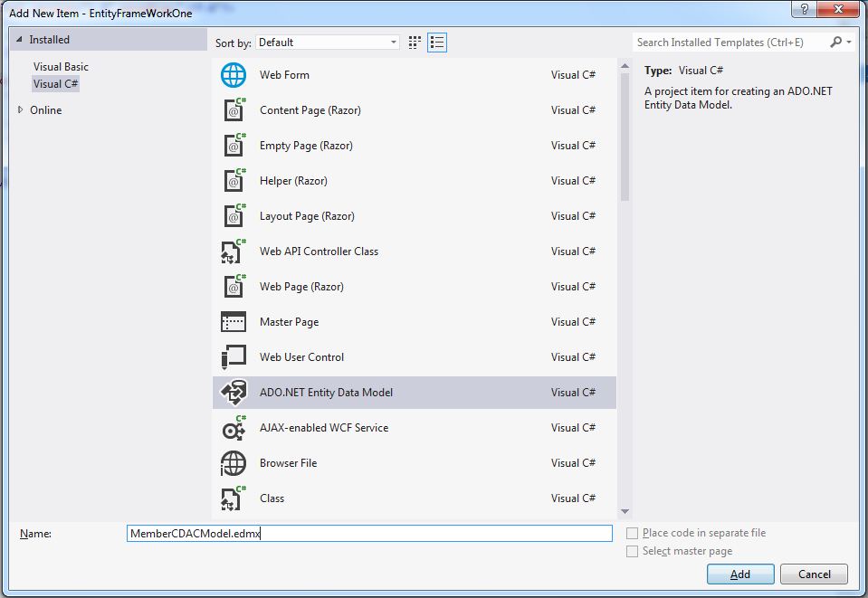Select Layout Page (Razor) template name
The height and width of the screenshot is (598, 868).
coord(307,216)
